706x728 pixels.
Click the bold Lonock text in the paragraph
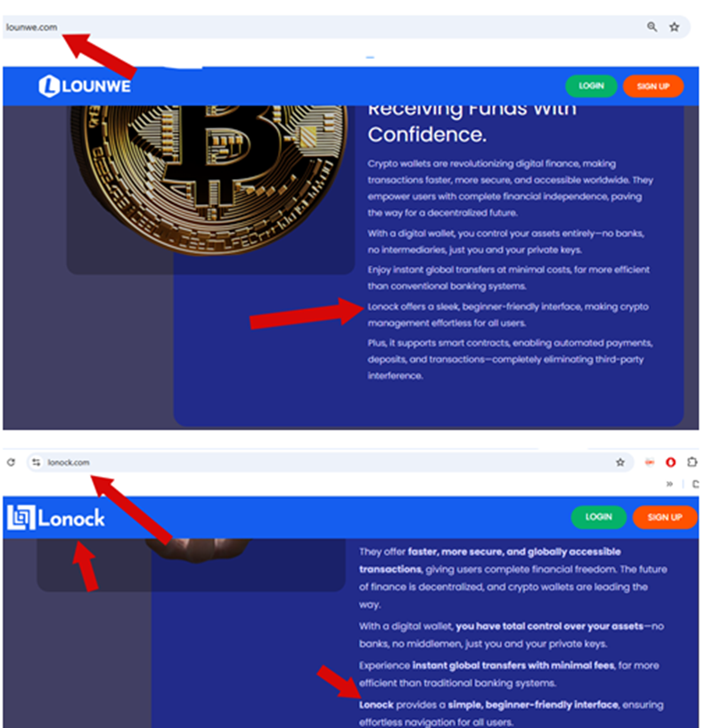tap(376, 705)
